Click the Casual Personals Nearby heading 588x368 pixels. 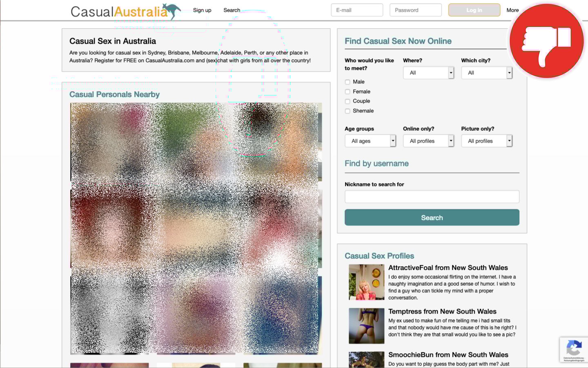(x=114, y=94)
